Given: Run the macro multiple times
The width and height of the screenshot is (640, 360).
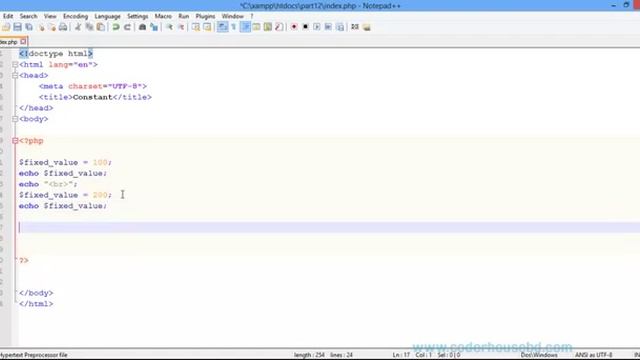Looking at the screenshot, I should pos(328,27).
